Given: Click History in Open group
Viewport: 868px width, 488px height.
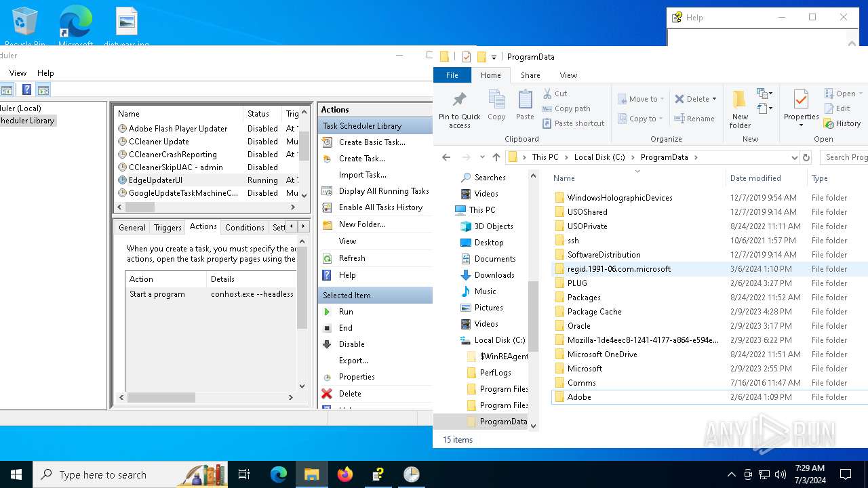Looking at the screenshot, I should [842, 123].
